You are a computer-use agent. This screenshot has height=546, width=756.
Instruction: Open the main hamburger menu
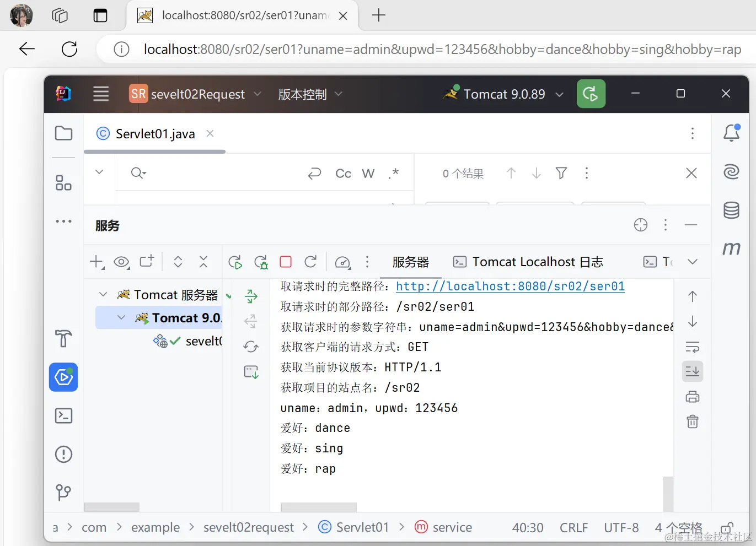pos(101,94)
